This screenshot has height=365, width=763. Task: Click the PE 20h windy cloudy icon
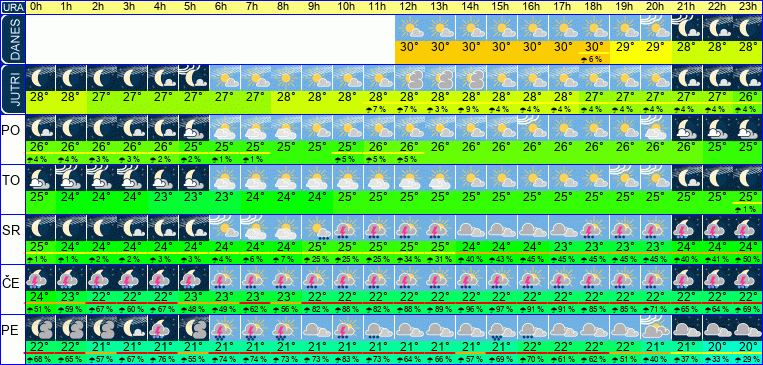[656, 328]
